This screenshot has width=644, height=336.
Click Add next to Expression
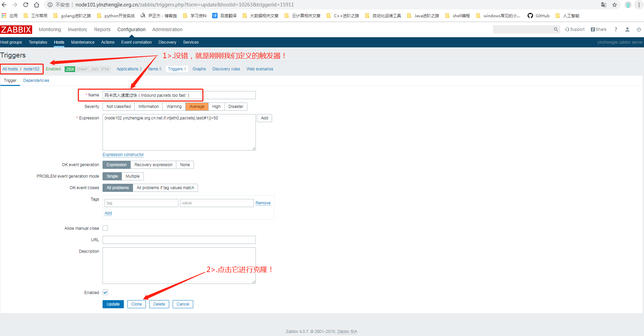pyautogui.click(x=264, y=118)
